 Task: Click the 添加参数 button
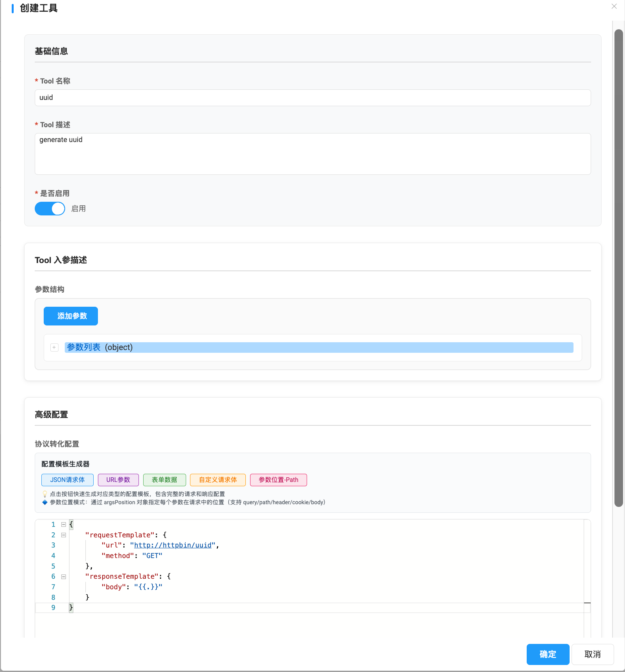pyautogui.click(x=71, y=316)
